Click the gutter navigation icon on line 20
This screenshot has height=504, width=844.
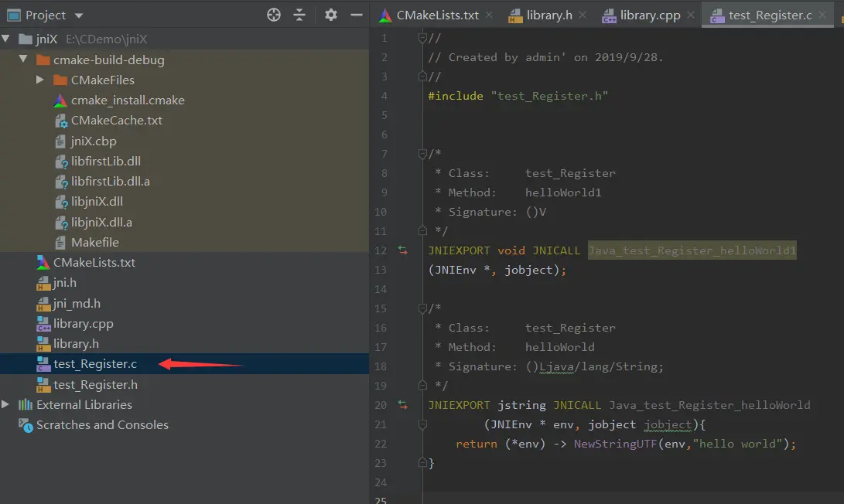point(402,404)
